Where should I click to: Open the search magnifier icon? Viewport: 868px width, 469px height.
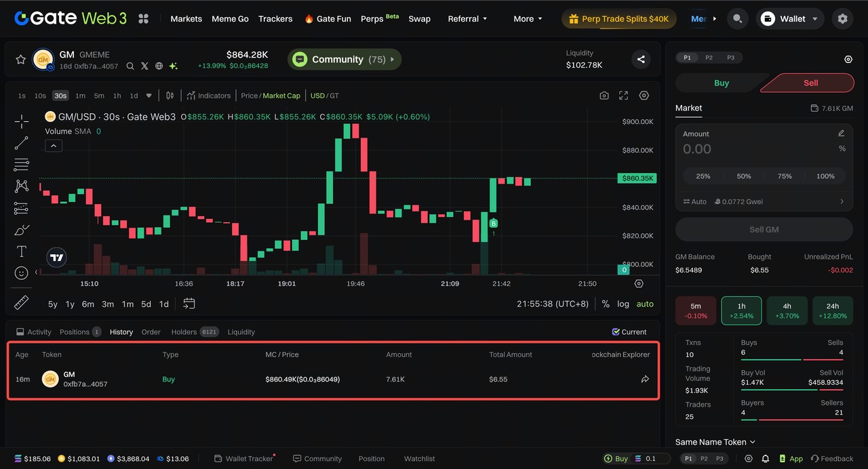[x=737, y=19]
